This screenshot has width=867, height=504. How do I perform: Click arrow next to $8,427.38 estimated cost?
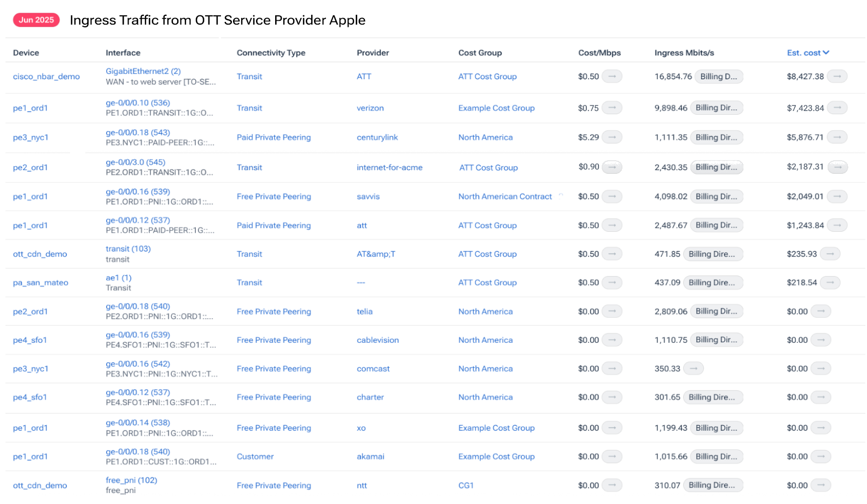[x=837, y=77]
